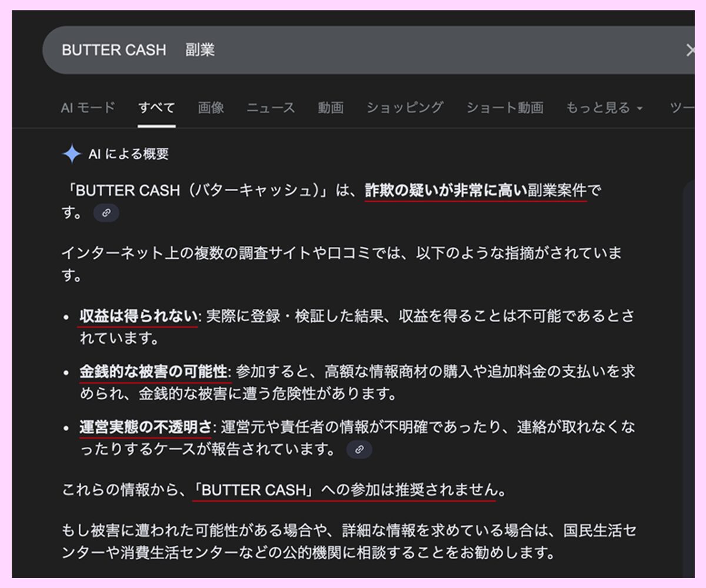The image size is (706, 588).
Task: Open the ショッピング shopping tab
Action: coord(406,108)
